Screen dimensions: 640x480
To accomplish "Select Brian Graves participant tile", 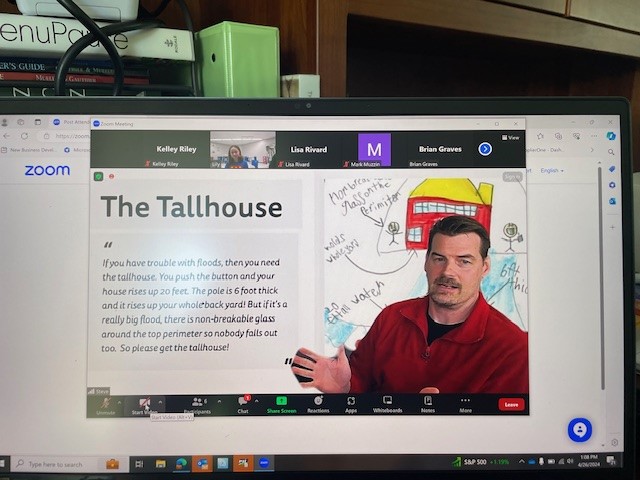I will point(440,150).
